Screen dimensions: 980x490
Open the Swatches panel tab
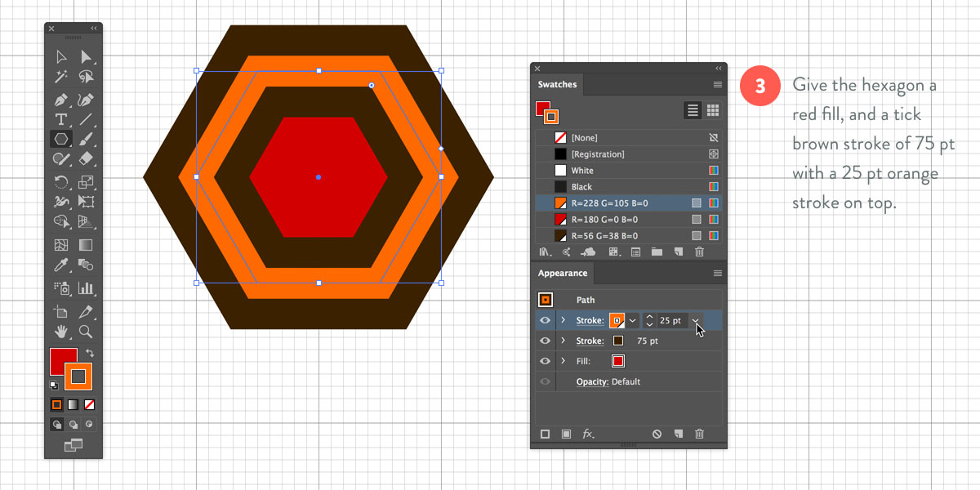[557, 85]
